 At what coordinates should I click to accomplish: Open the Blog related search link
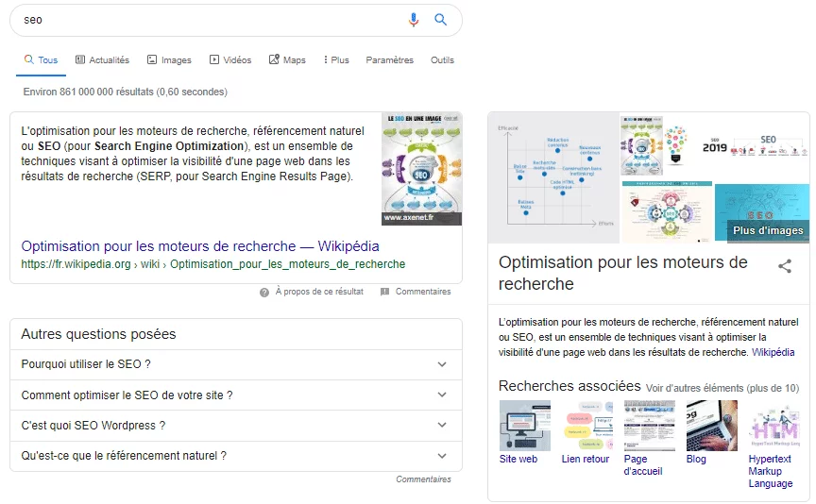(696, 460)
